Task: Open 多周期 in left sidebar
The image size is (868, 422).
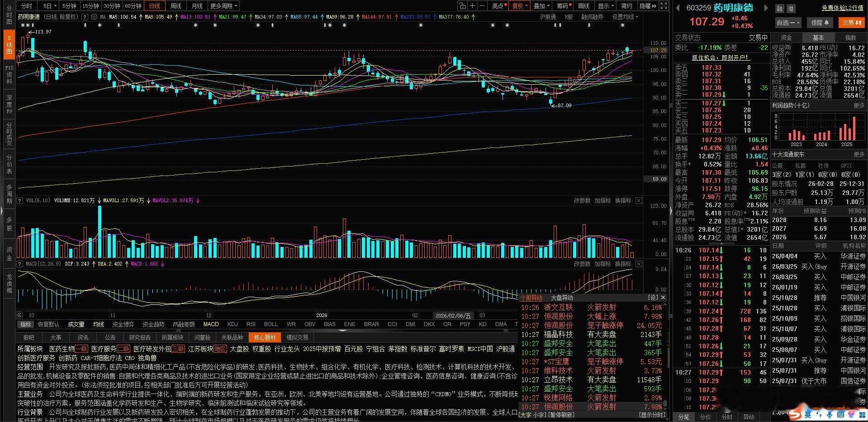Action: click(9, 194)
